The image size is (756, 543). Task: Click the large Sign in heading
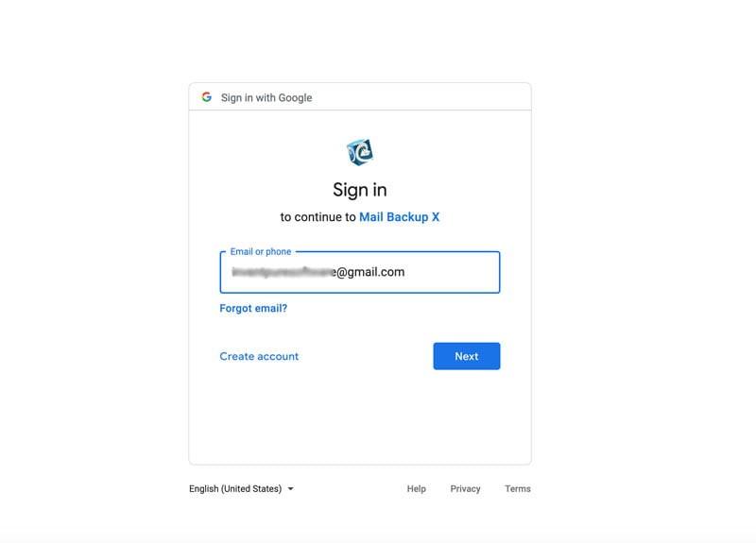pos(360,190)
